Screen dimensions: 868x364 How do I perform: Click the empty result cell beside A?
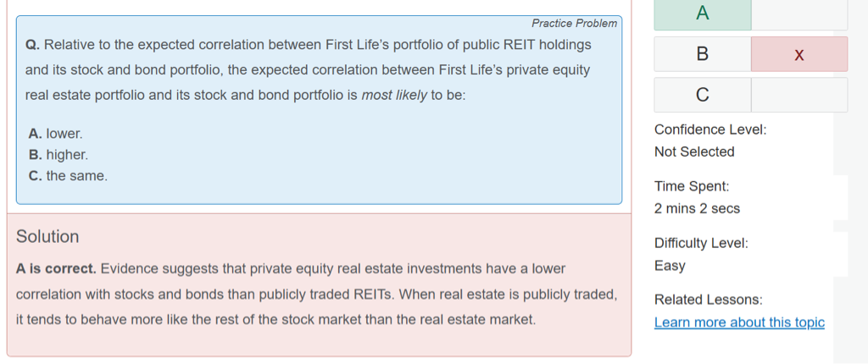[x=798, y=14]
